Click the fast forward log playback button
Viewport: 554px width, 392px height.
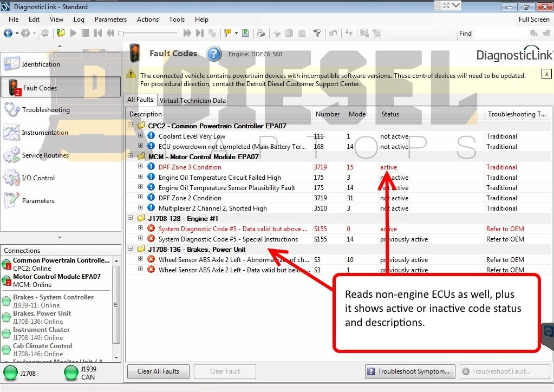click(x=187, y=33)
